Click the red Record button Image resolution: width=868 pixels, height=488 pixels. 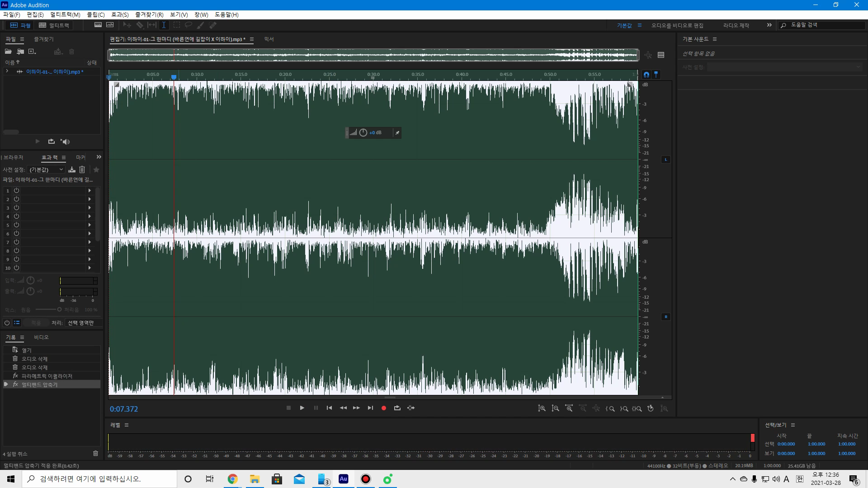pyautogui.click(x=384, y=408)
